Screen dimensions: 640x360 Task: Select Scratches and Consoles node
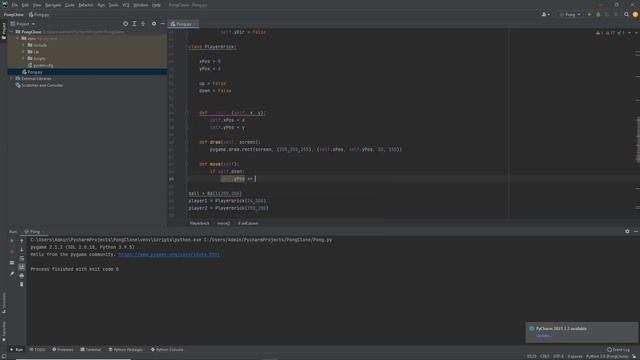(39, 85)
